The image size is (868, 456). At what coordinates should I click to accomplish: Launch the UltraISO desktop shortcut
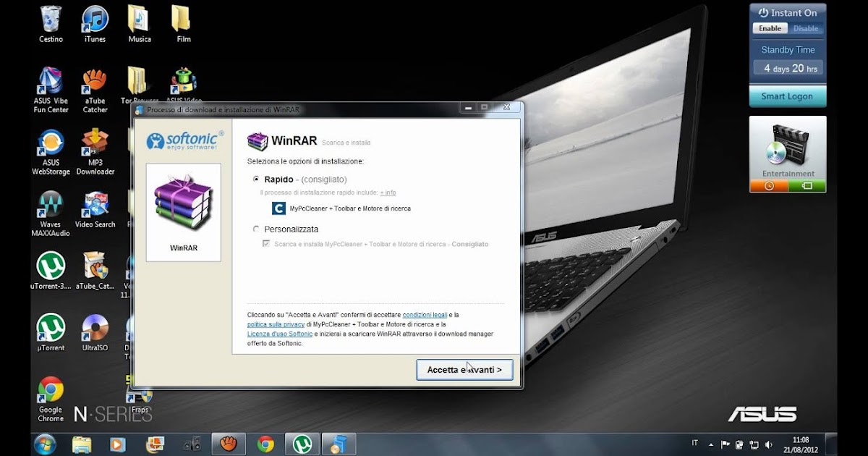[95, 333]
